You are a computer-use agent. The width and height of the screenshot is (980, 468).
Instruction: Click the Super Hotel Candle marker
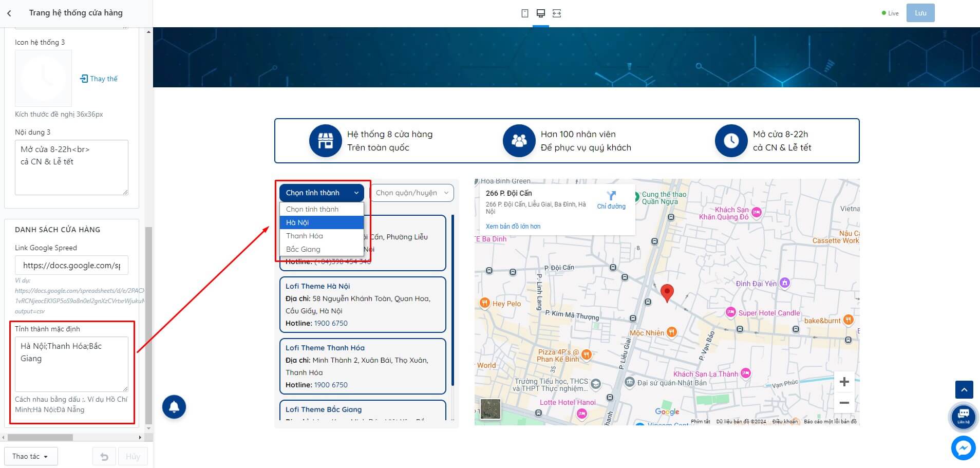(730, 312)
